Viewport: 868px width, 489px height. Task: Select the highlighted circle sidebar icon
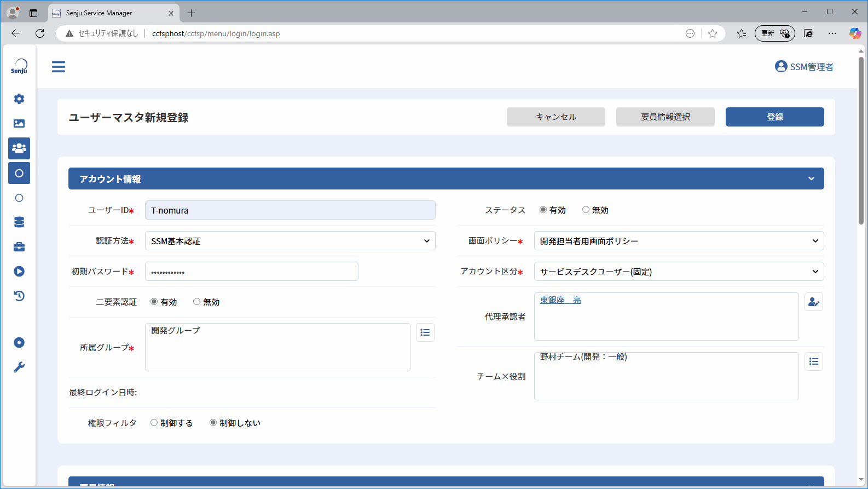[19, 173]
